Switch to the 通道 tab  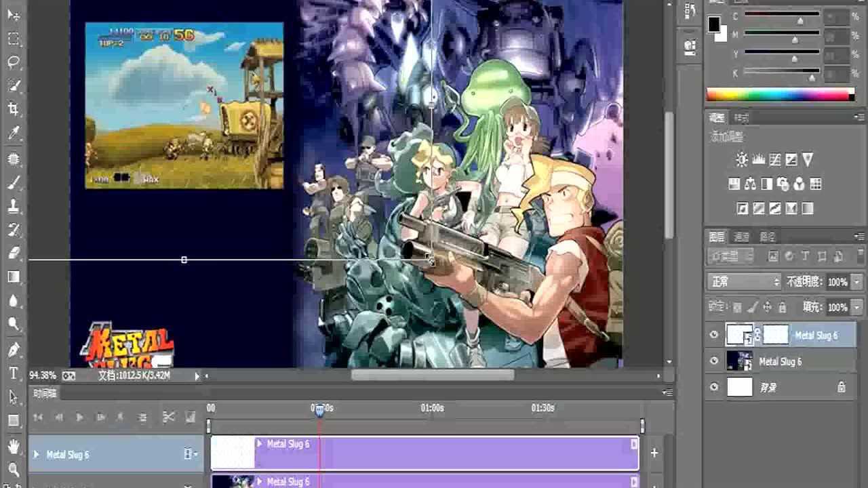742,237
